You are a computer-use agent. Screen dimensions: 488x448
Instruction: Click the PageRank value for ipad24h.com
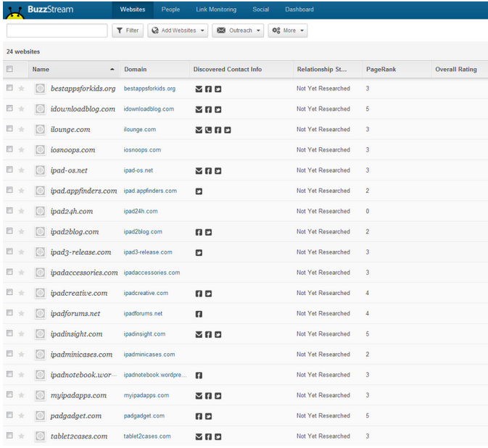(x=368, y=211)
